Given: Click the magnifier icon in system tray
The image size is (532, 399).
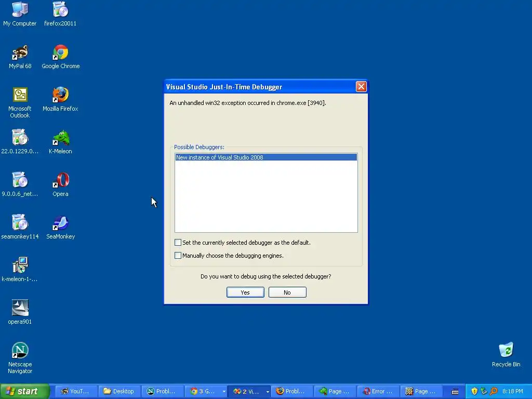Looking at the screenshot, I should coord(494,391).
